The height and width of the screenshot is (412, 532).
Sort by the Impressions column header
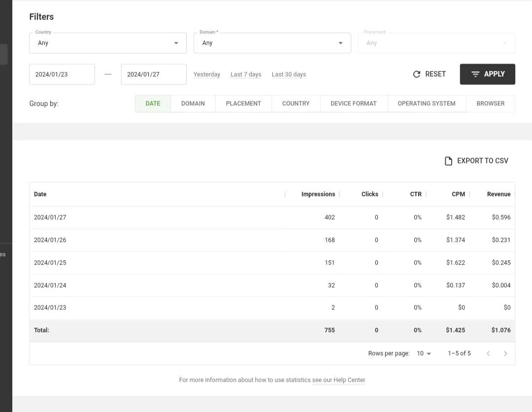tap(318, 194)
